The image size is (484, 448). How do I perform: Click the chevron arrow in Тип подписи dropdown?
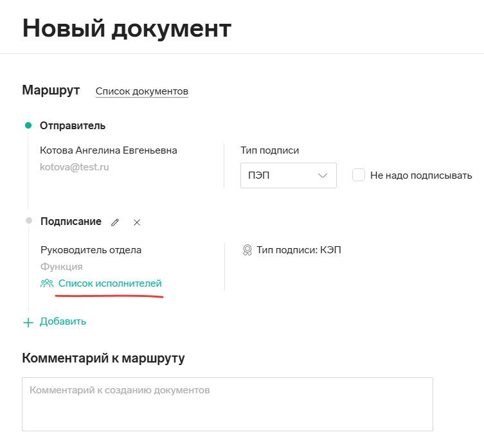click(323, 175)
